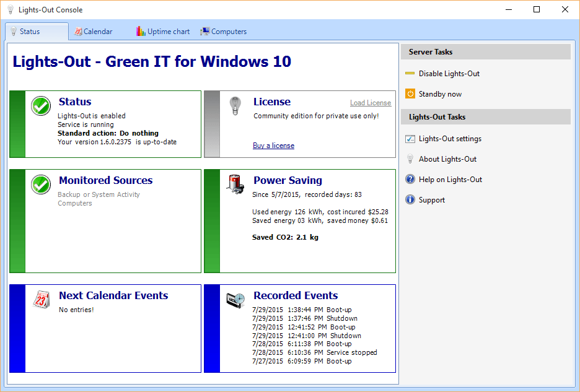Click the About Lights-Out lightbulb icon
The width and height of the screenshot is (580, 392).
click(x=410, y=159)
